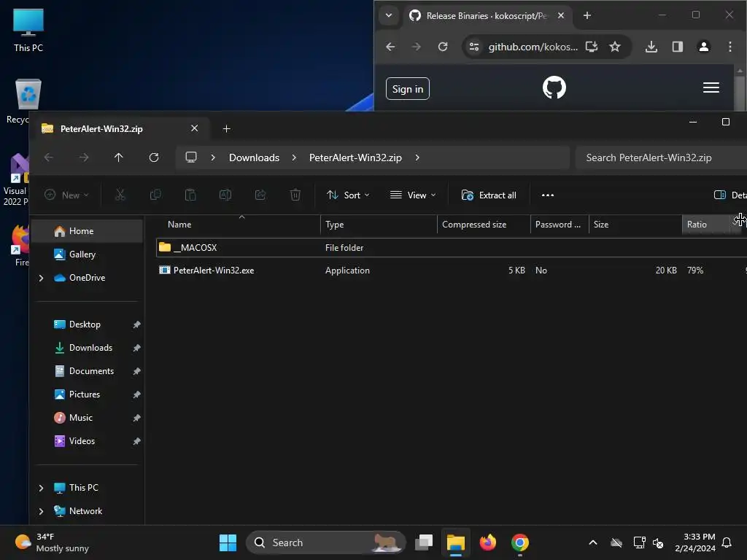Click the Search PeterAlert-Win32.zip field
Viewport: 747px width, 560px height.
coord(661,157)
